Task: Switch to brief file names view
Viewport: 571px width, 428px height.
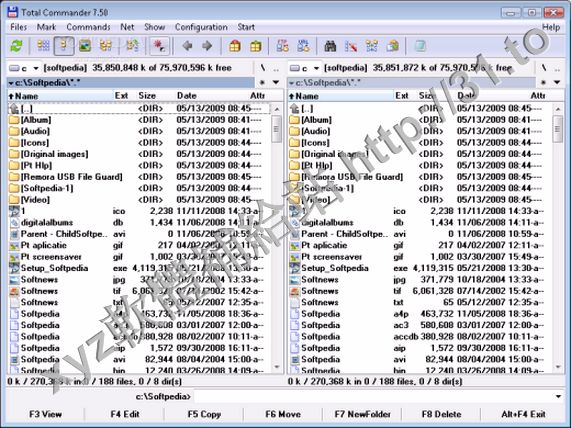Action: coord(43,46)
